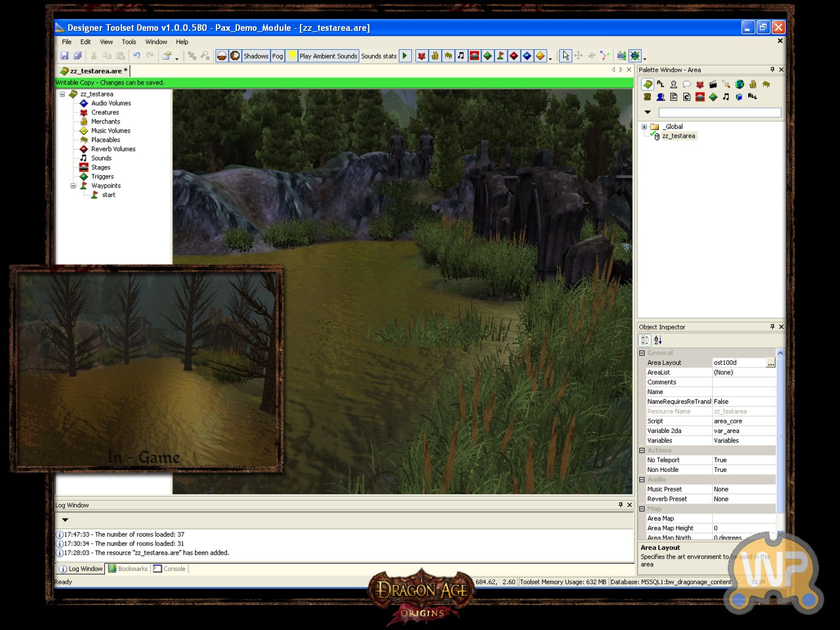Open the File menu

click(x=67, y=41)
